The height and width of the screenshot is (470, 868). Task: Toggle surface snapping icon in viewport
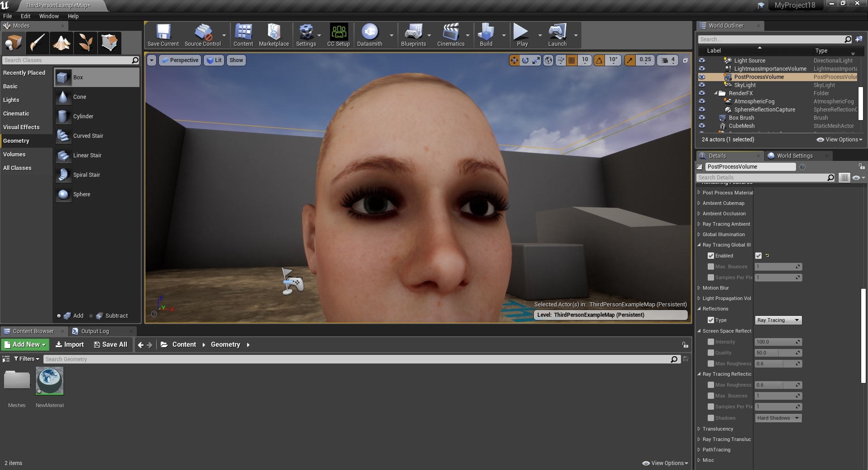coord(561,60)
